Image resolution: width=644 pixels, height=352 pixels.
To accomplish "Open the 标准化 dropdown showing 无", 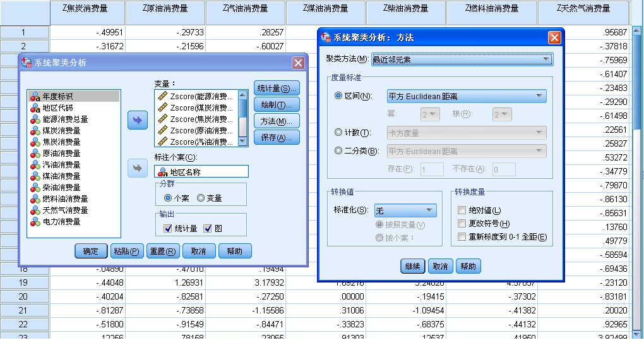I will pos(405,210).
